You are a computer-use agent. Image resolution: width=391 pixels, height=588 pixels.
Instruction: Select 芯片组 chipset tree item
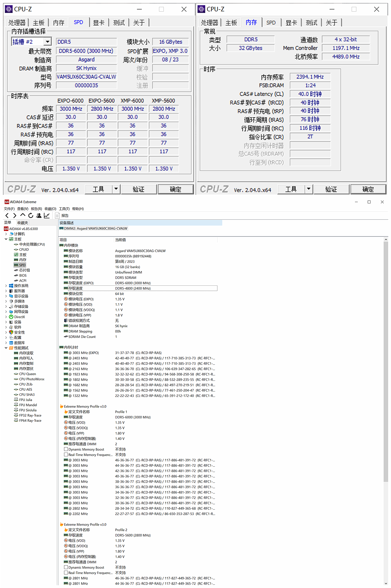tap(22, 270)
